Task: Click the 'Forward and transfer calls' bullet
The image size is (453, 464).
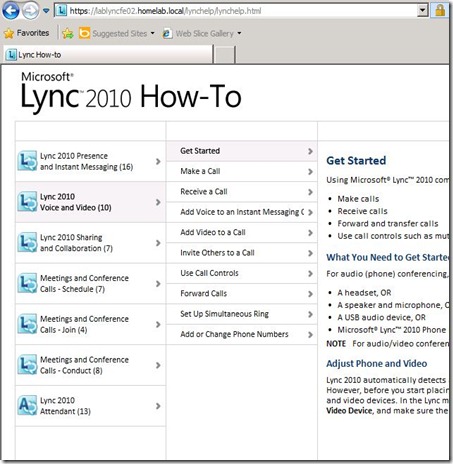Action: point(388,224)
